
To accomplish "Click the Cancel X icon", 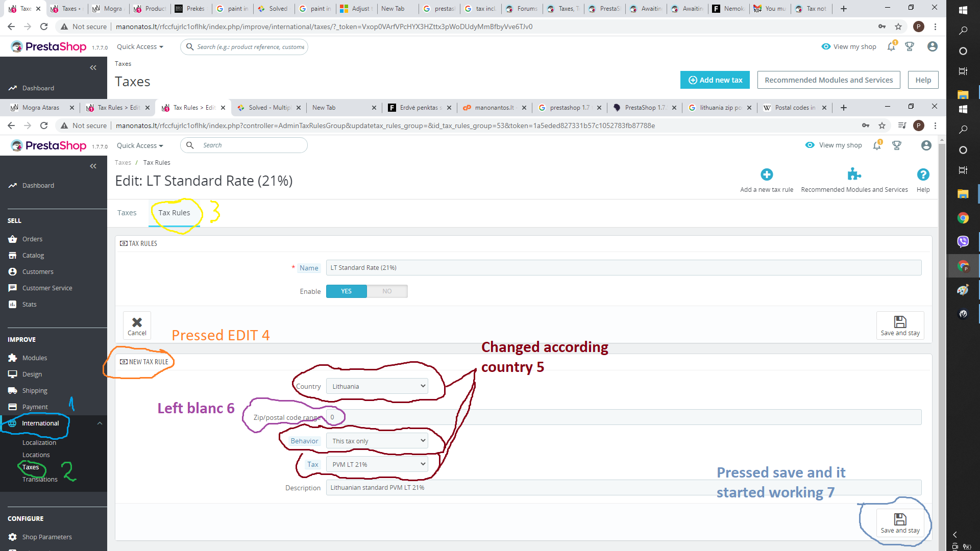I will tap(137, 322).
